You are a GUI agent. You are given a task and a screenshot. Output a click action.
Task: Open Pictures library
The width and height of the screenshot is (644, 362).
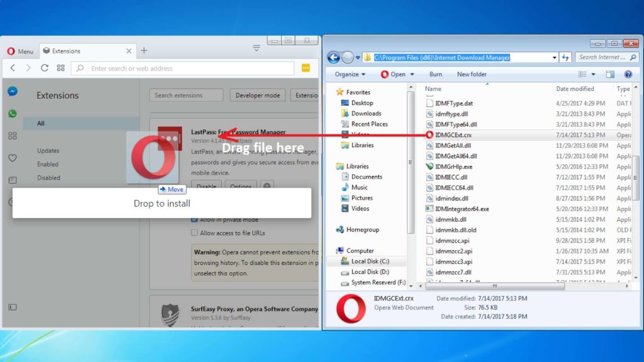click(362, 198)
